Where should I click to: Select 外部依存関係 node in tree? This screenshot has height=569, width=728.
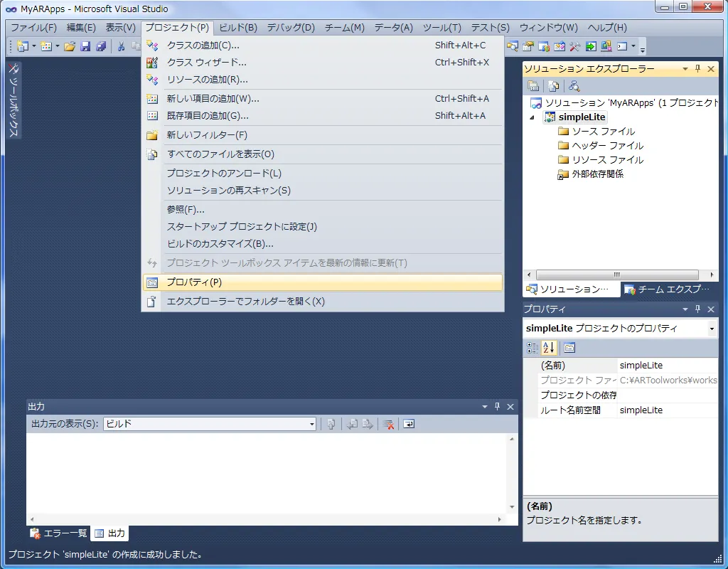(x=591, y=174)
